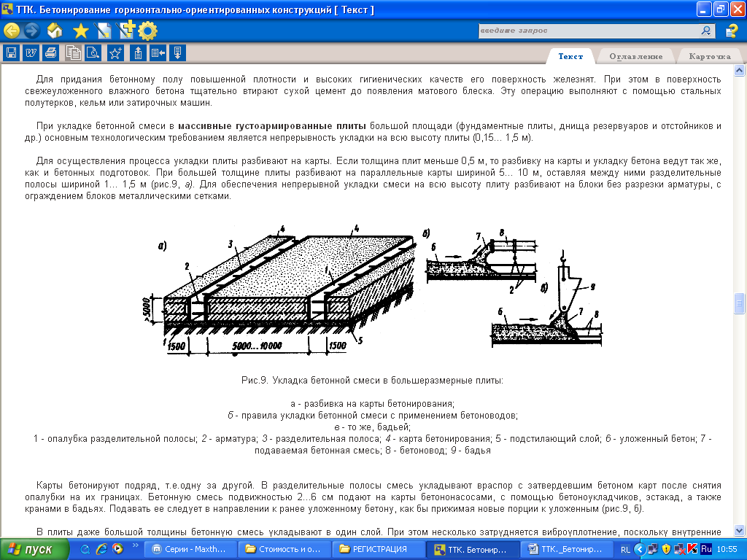Click the vertical scrollbar thumb
Image resolution: width=747 pixels, height=560 pixels.
740,304
